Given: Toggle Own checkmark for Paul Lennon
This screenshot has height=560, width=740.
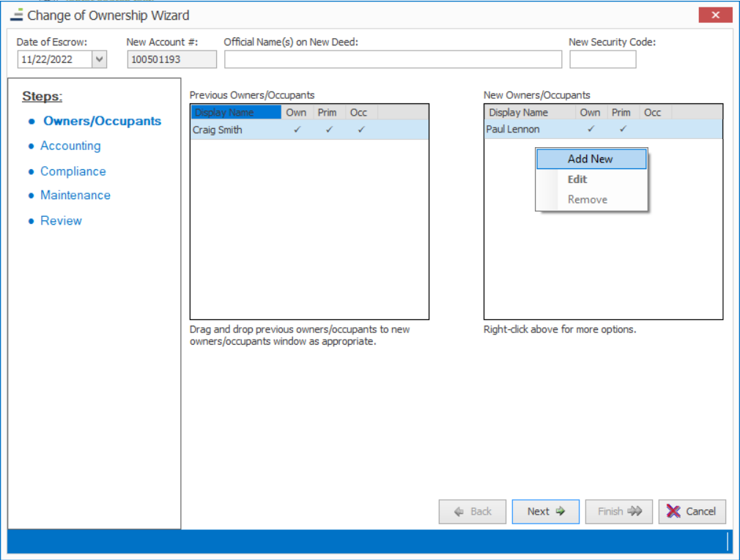Looking at the screenshot, I should (x=591, y=130).
